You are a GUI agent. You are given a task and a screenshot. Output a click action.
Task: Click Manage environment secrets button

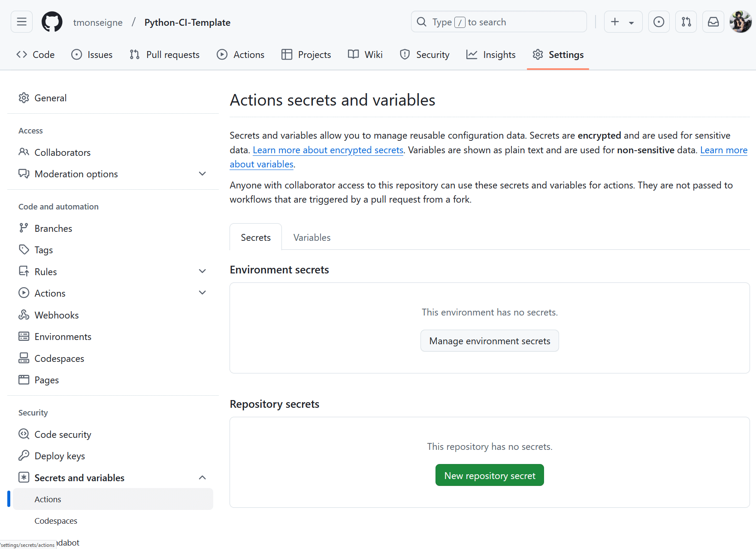tap(490, 341)
